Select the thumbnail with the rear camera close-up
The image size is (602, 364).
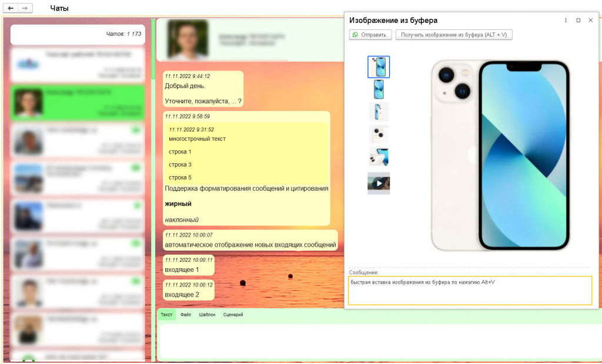[x=379, y=134]
